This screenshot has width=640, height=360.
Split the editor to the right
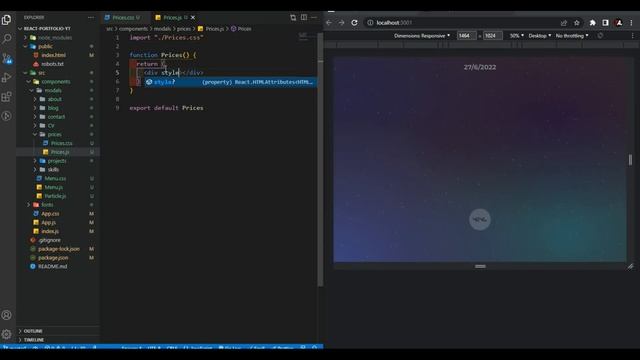tap(304, 17)
